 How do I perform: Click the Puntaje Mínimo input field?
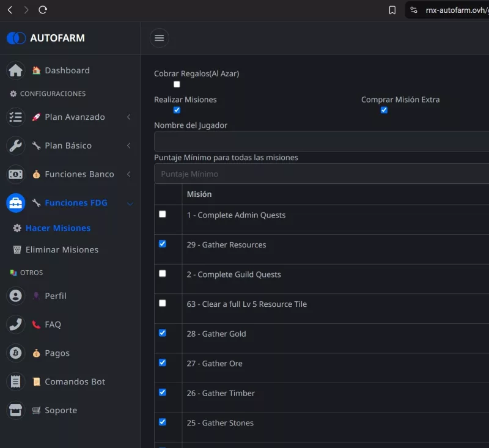pyautogui.click(x=322, y=174)
